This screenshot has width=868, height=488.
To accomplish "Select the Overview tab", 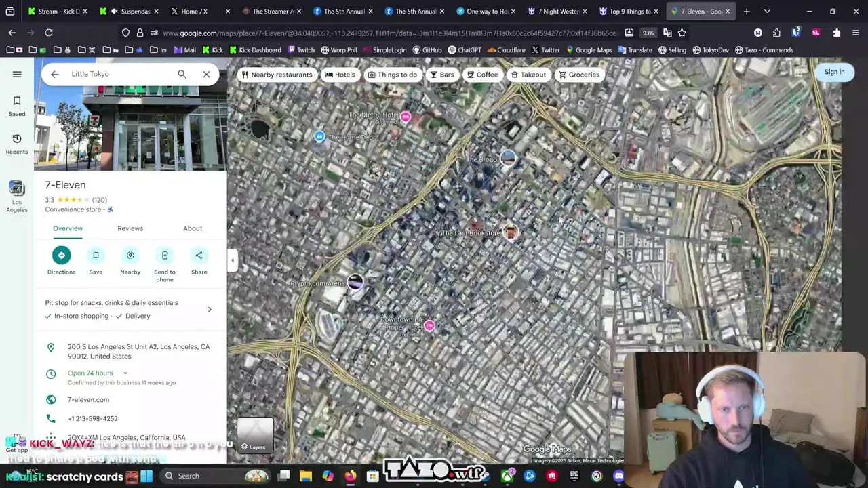I will tap(68, 228).
